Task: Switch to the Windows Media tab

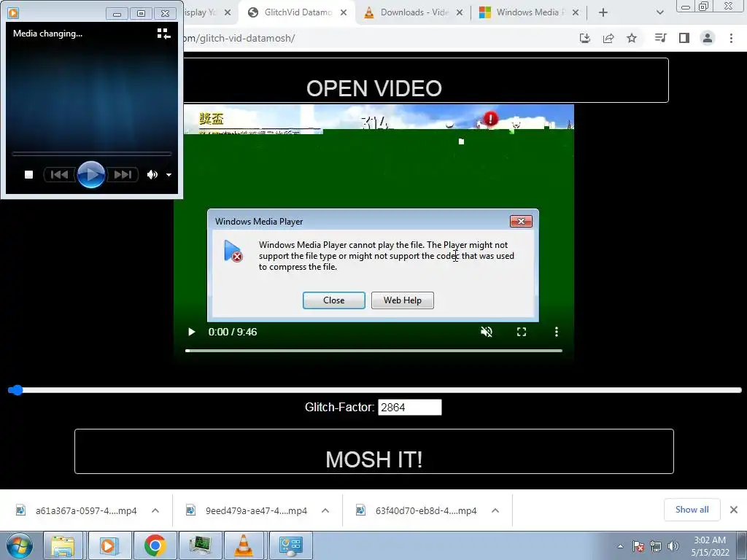Action: pyautogui.click(x=530, y=12)
